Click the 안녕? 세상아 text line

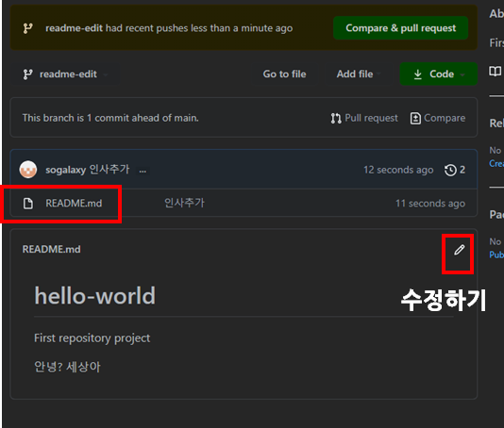point(67,367)
